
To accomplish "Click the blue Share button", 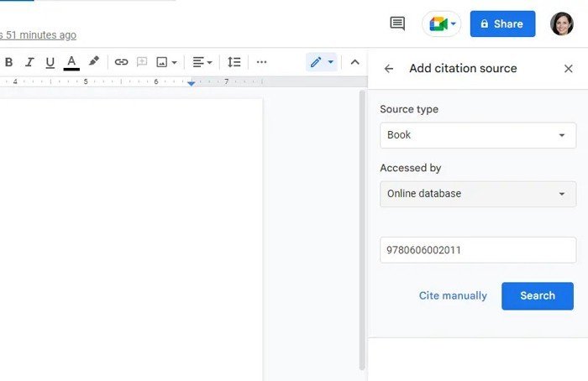I will 502,23.
